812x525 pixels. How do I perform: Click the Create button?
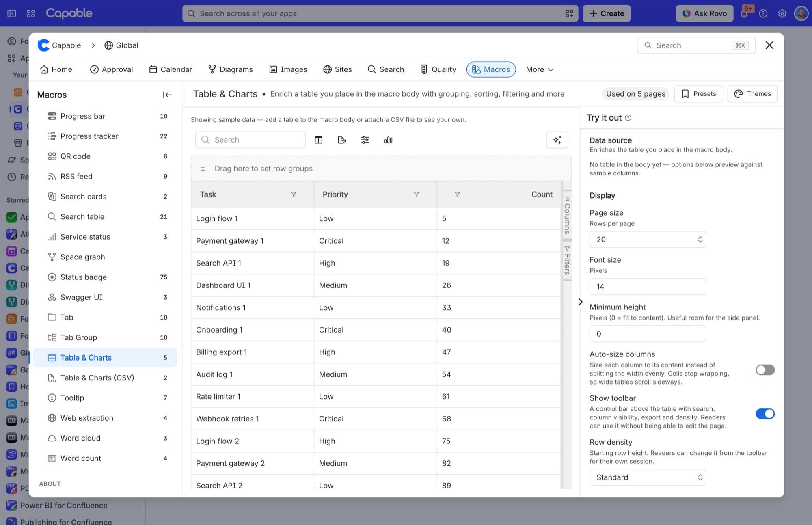point(607,13)
